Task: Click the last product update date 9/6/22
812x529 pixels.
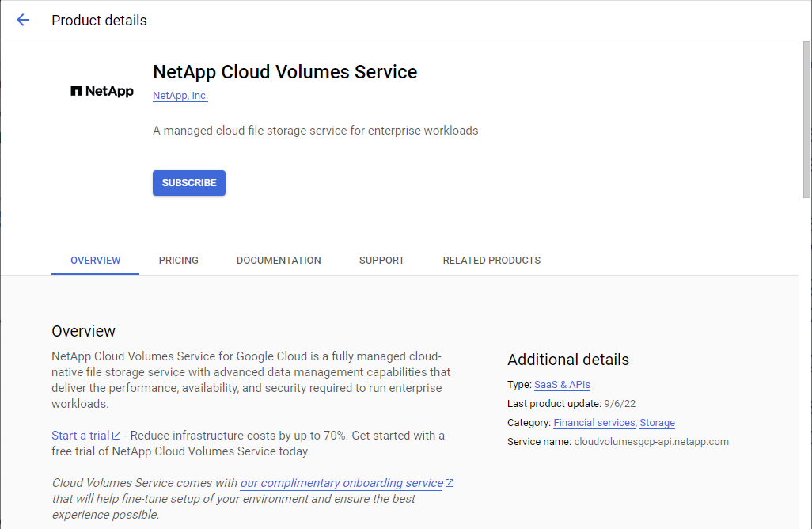Action: (620, 404)
